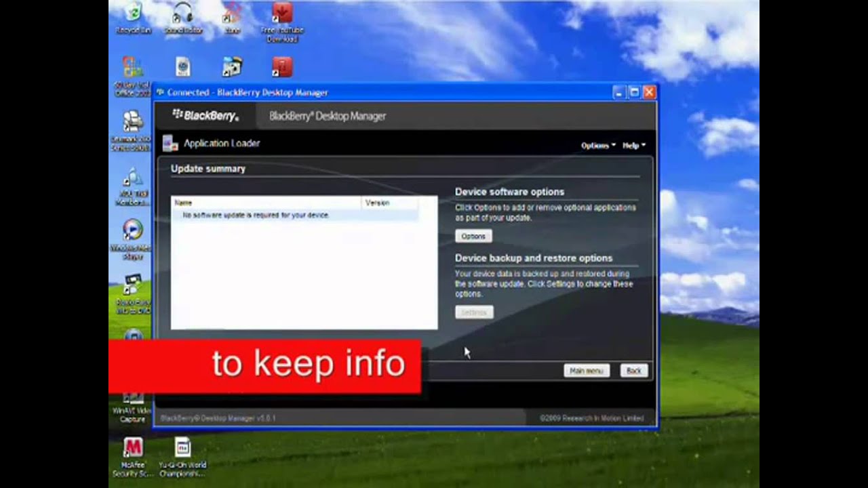Open the Microsoft Office 2007 trial icon
868x488 pixels.
[133, 77]
